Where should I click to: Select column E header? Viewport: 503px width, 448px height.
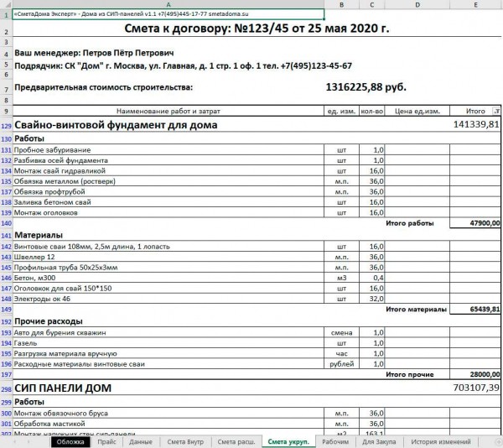pyautogui.click(x=475, y=4)
